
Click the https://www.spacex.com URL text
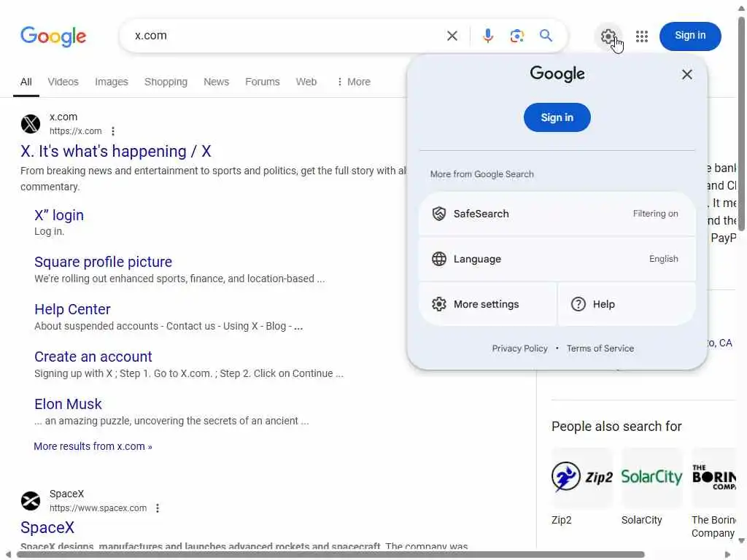pos(98,508)
